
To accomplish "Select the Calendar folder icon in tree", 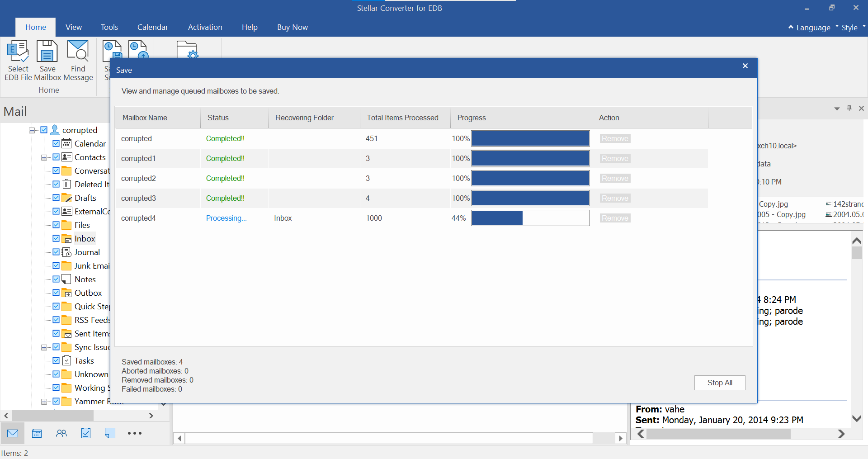I will 66,144.
